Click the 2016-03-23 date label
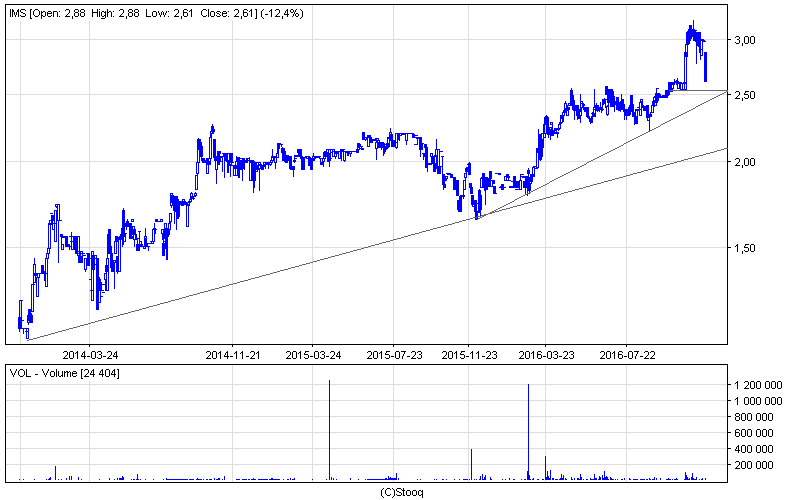Image resolution: width=800 pixels, height=500 pixels. point(546,355)
